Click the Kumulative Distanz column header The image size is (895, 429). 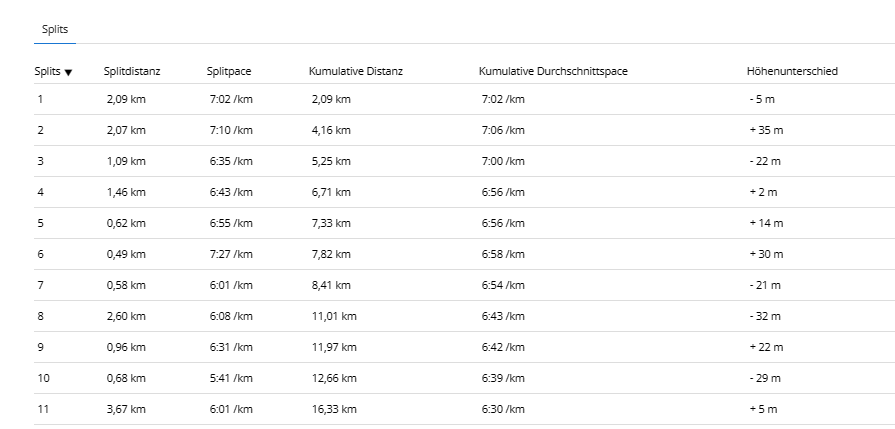tap(356, 71)
